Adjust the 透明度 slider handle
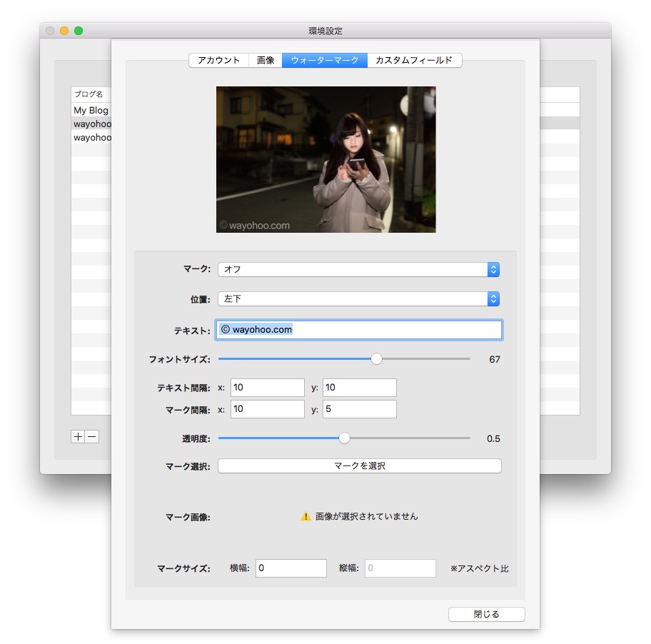Viewport: 651px width, 644px height. tap(344, 438)
